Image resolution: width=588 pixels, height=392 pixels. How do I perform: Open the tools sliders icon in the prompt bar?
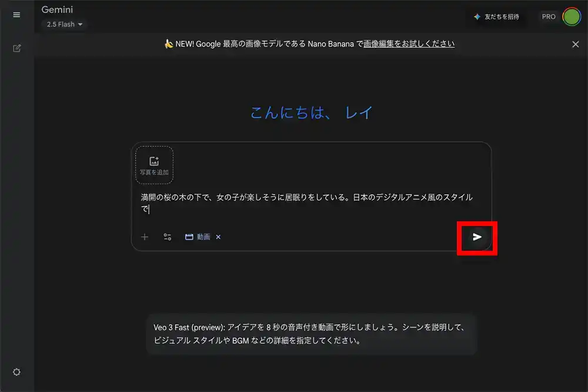pyautogui.click(x=168, y=237)
